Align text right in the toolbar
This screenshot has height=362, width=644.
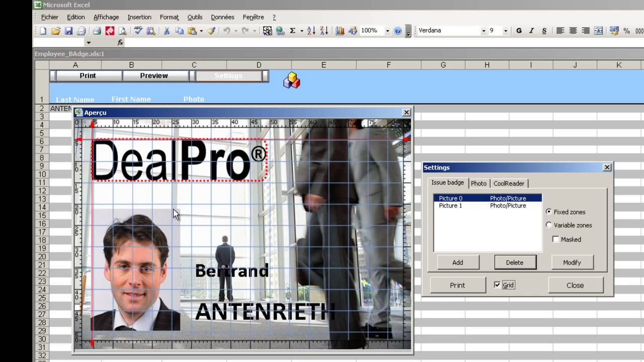point(585,31)
